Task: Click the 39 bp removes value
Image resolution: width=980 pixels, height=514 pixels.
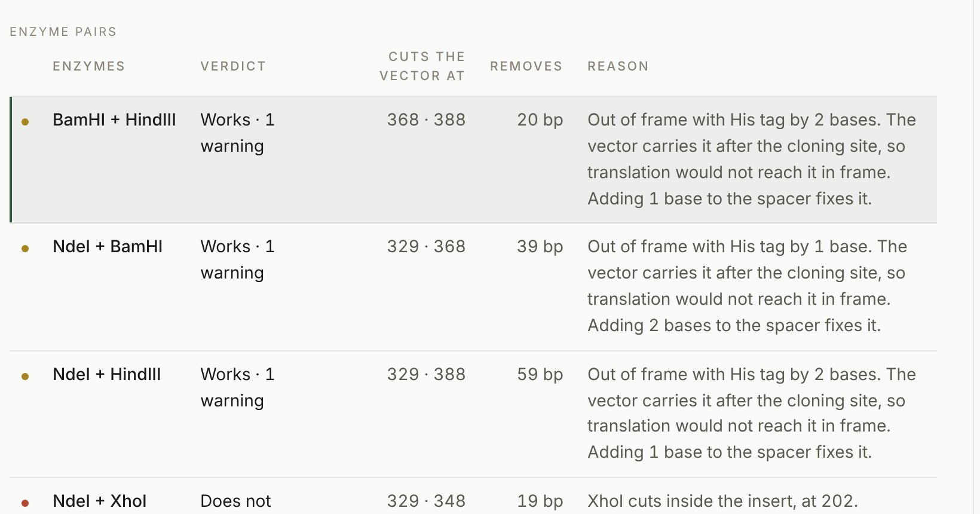Action: 540,246
